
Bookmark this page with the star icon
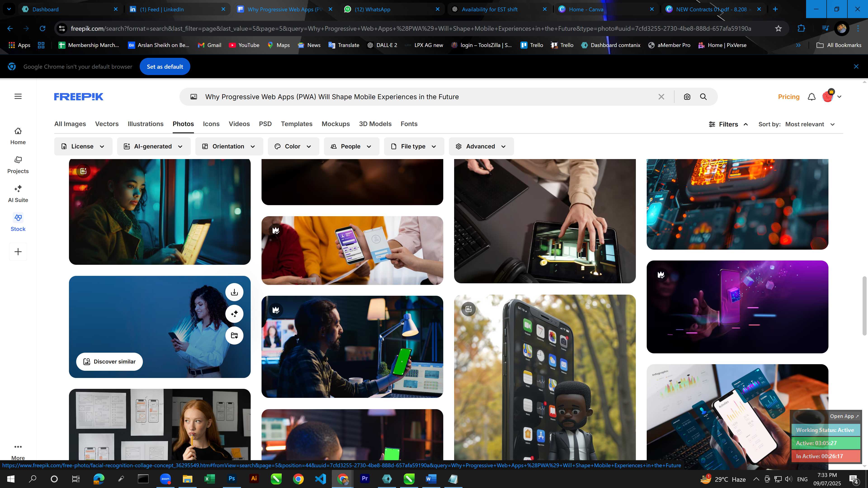tap(778, 28)
